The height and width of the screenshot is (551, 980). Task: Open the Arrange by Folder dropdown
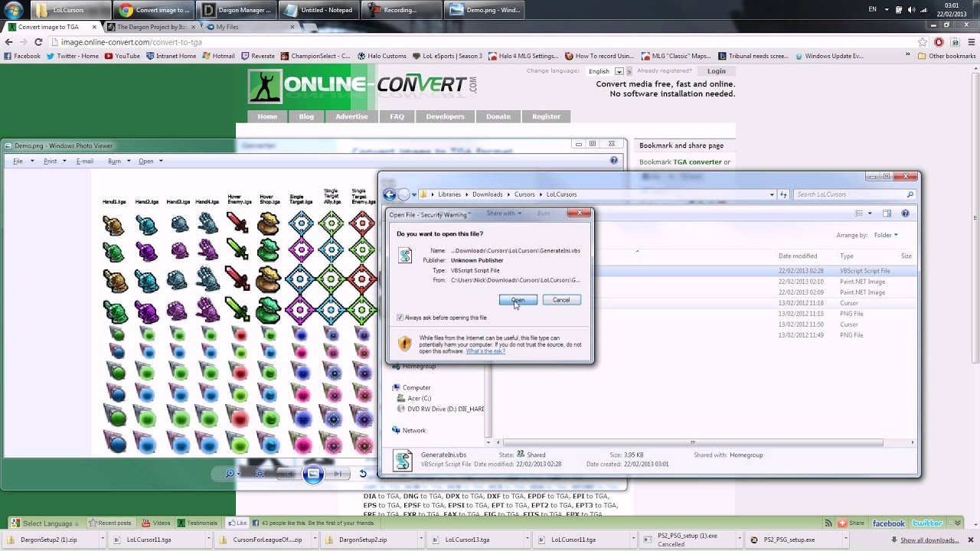click(885, 235)
